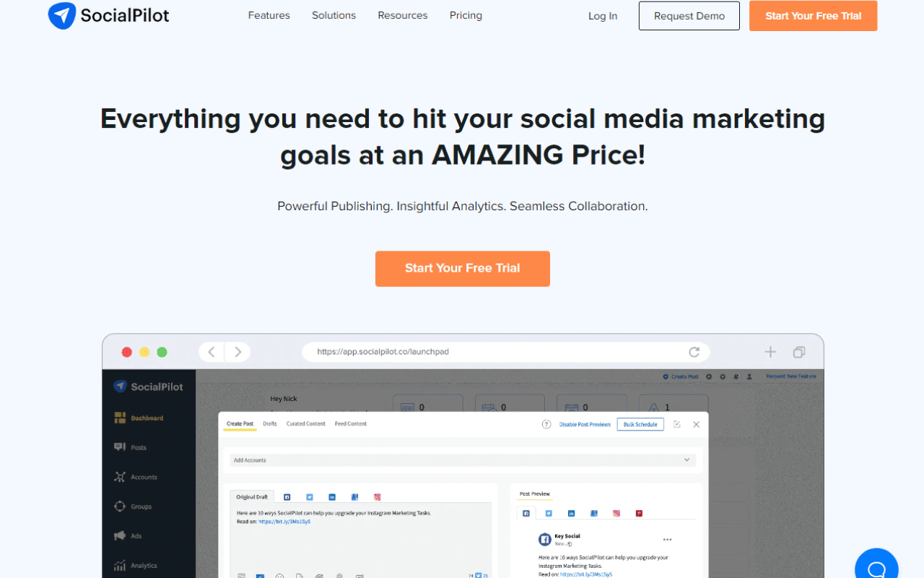Click Request New Feature link
The height and width of the screenshot is (578, 924).
pyautogui.click(x=791, y=376)
